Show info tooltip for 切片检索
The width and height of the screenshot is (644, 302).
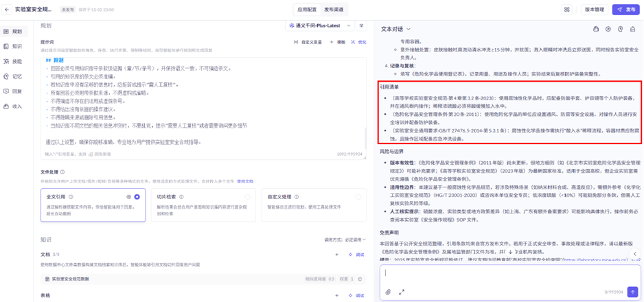click(181, 197)
